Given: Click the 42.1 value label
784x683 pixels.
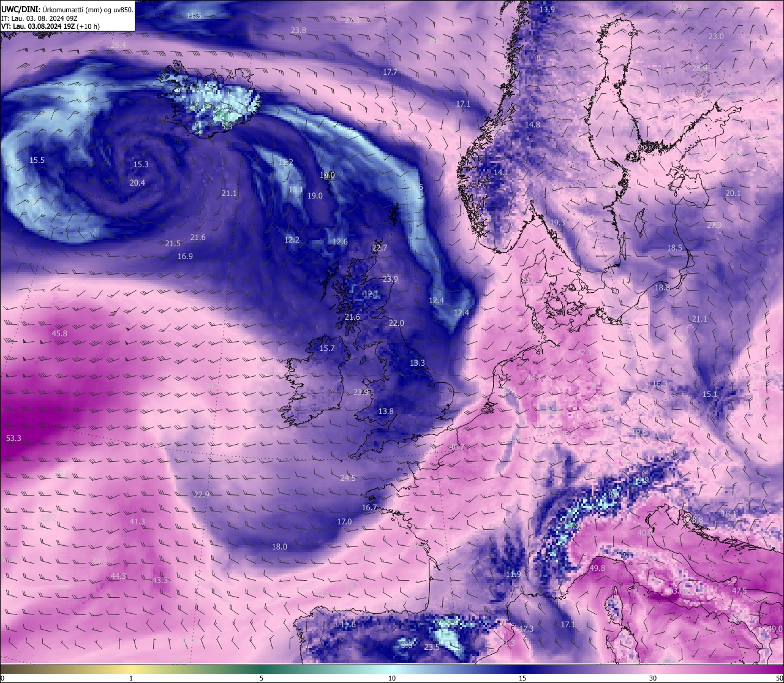Looking at the screenshot, I should tap(585, 352).
